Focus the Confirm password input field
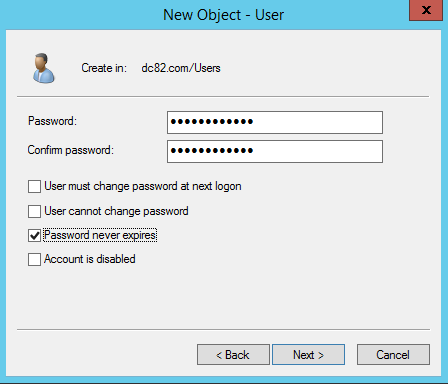The image size is (448, 386). point(275,151)
